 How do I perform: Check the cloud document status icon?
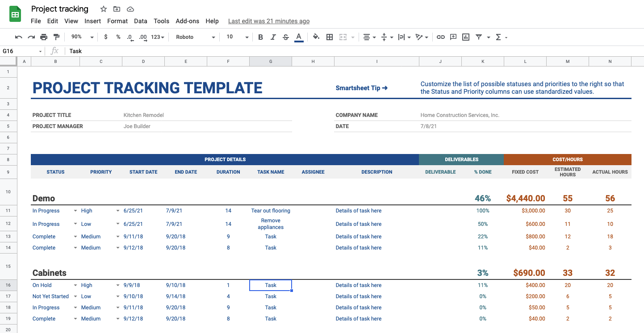coord(130,9)
